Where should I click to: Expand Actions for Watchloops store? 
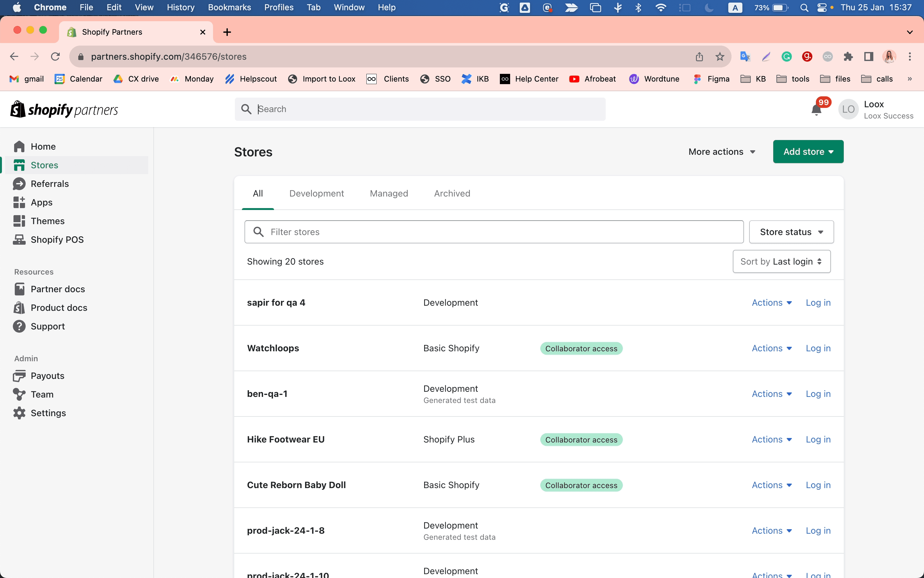(x=772, y=348)
